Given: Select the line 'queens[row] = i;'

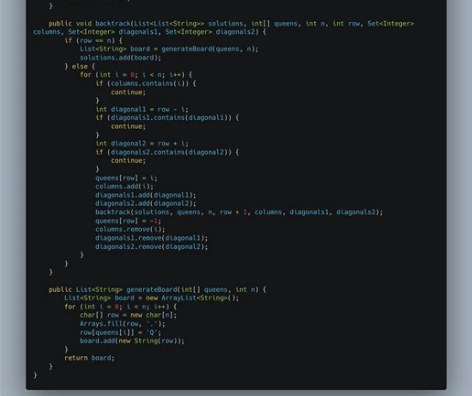Looking at the screenshot, I should 126,178.
